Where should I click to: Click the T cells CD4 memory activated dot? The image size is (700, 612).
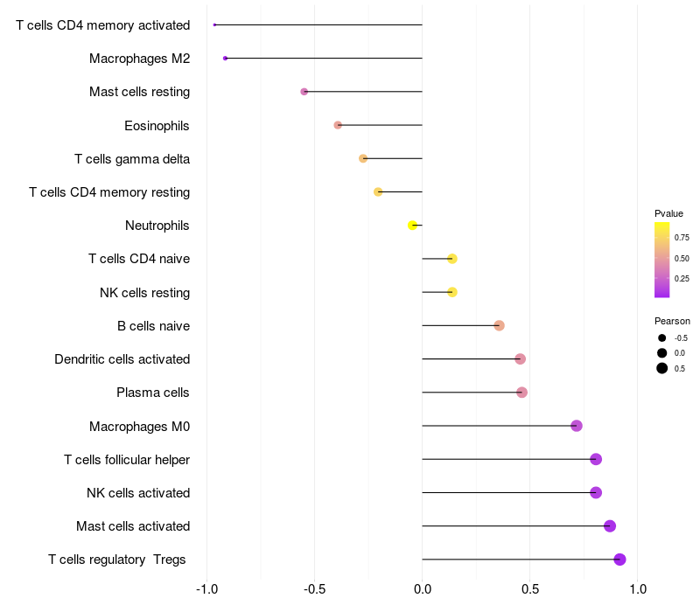(214, 25)
